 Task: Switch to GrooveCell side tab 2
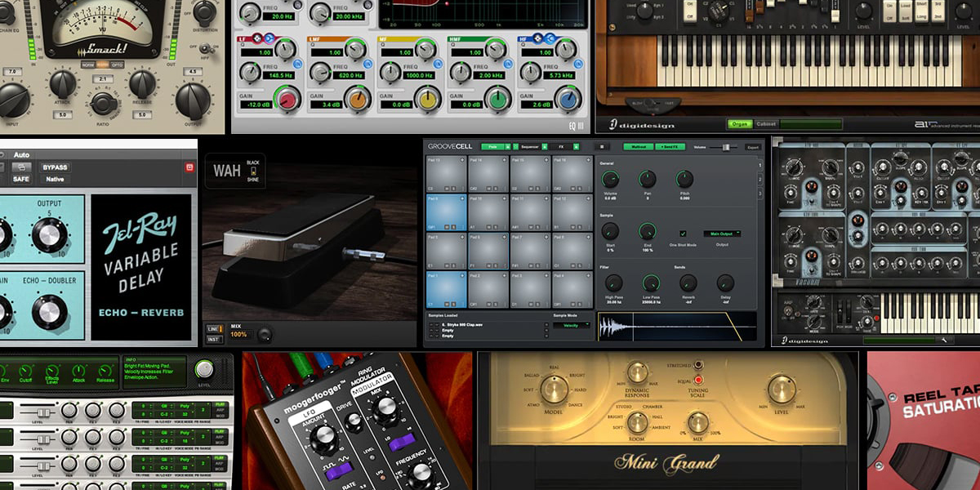coord(760,179)
